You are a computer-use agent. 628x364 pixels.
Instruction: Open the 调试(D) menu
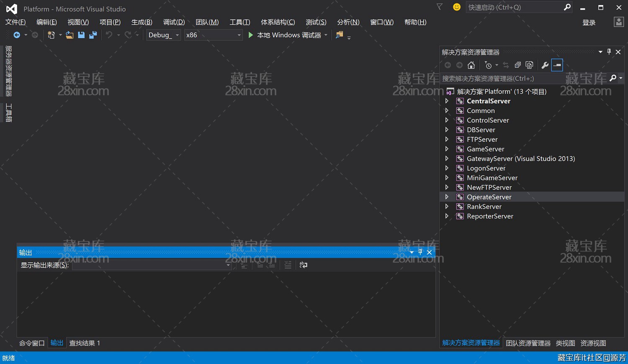[174, 22]
